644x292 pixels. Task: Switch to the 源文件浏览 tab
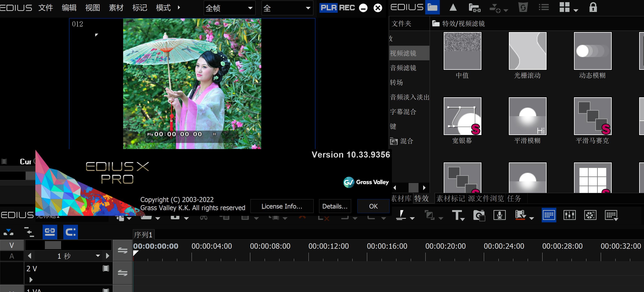(486, 198)
